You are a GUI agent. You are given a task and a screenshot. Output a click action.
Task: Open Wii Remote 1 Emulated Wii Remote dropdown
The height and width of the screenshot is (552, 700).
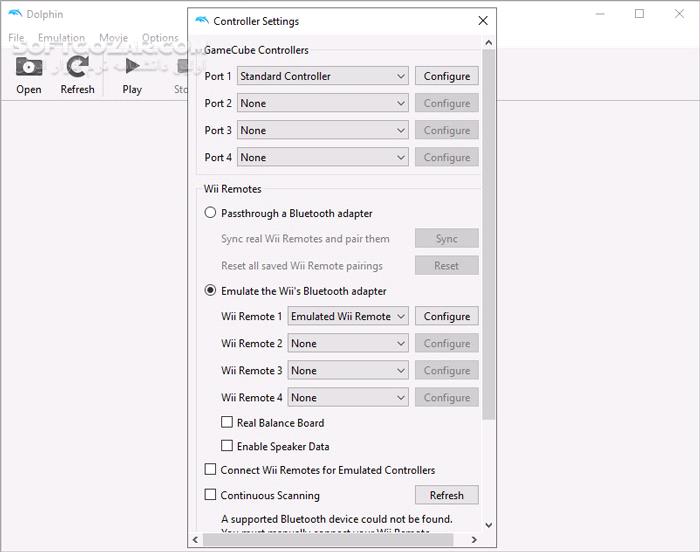[348, 316]
